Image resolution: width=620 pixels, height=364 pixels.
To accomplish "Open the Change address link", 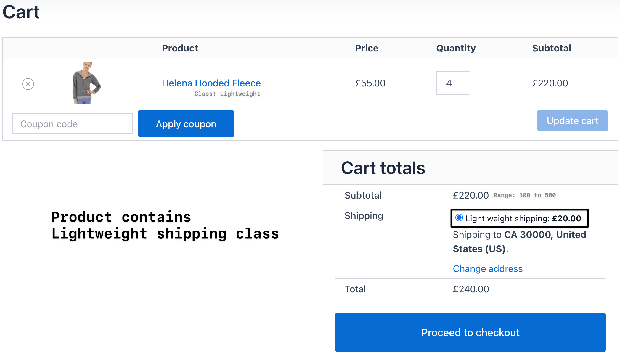I will pyautogui.click(x=488, y=269).
